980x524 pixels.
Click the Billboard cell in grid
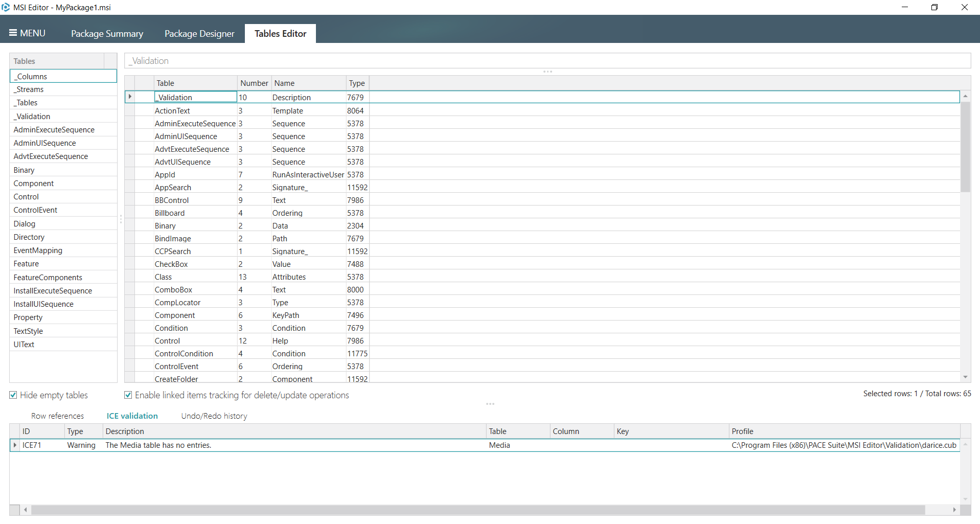coord(196,213)
